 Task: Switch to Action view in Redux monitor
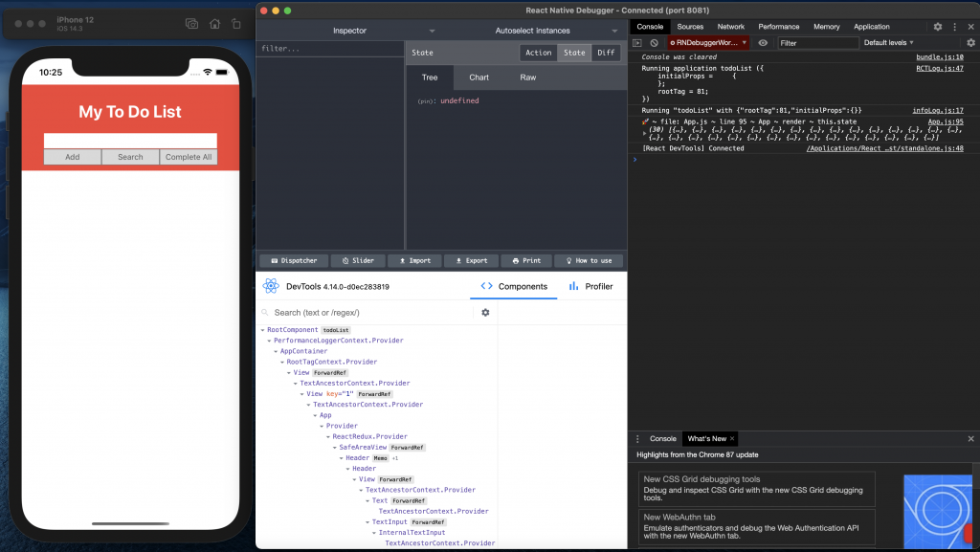pos(538,53)
